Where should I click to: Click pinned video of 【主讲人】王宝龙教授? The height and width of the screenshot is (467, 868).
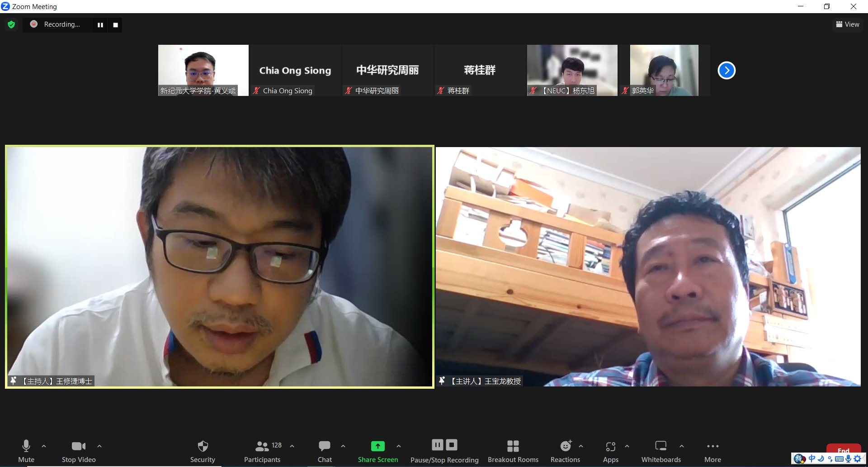(648, 267)
